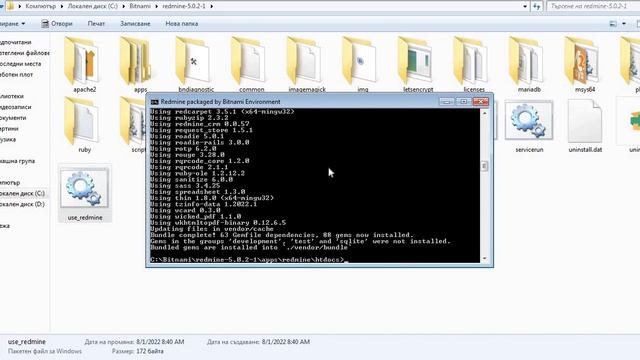Navigate to Bitnami in the breadcrumb
This screenshot has height=360, width=640.
pos(140,6)
